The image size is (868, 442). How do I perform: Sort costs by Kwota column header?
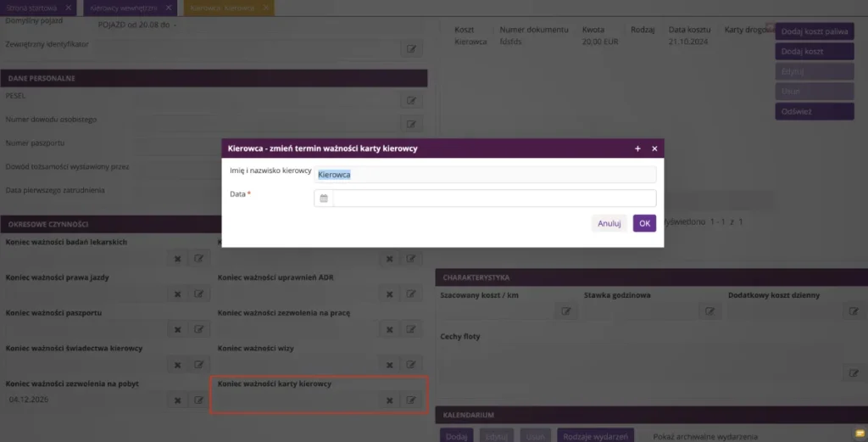593,30
